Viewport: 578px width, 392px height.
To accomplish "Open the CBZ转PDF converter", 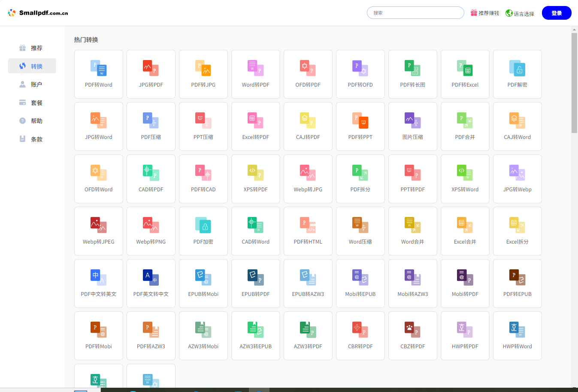I will (412, 335).
